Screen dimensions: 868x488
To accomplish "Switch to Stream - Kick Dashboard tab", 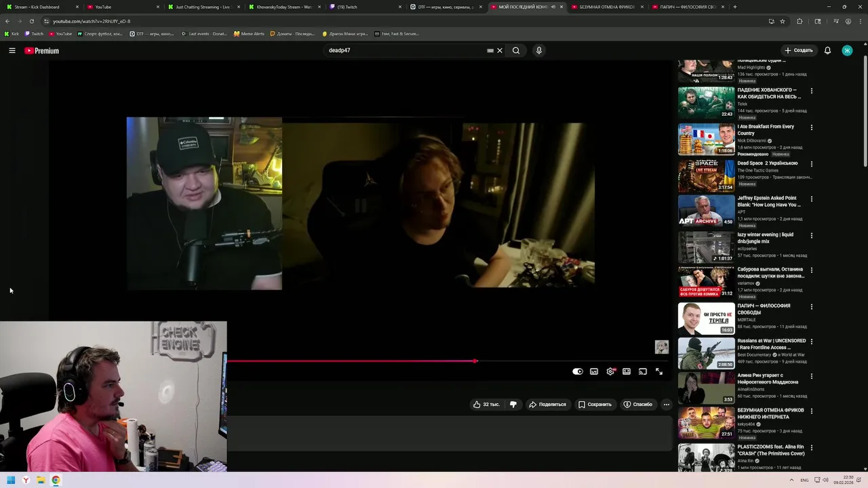I will click(40, 7).
